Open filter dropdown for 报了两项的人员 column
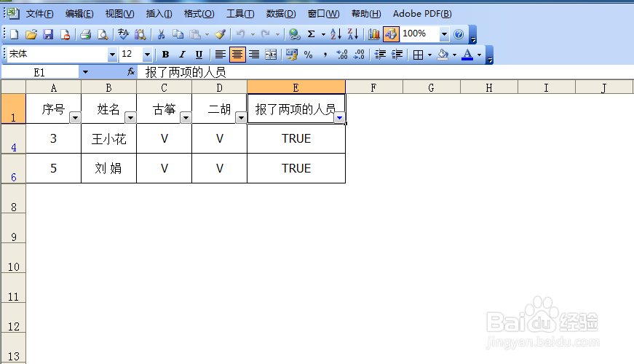634x364 pixels. tap(339, 118)
